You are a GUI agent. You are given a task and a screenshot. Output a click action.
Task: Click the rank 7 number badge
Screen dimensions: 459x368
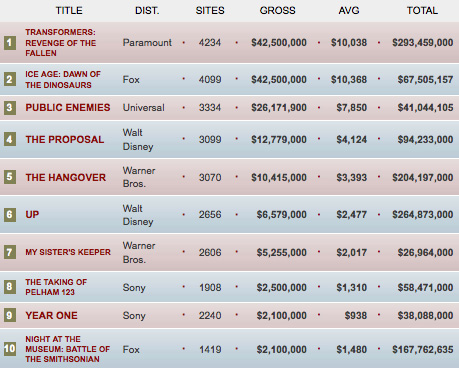coord(10,252)
